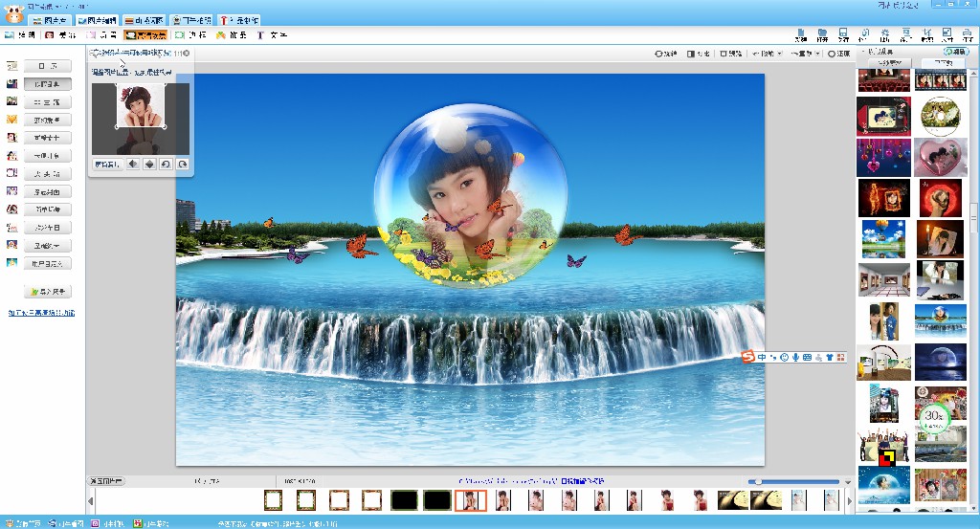This screenshot has width=980, height=529.
Task: Choose the dark blue moonlit night scene template
Action: click(x=941, y=362)
